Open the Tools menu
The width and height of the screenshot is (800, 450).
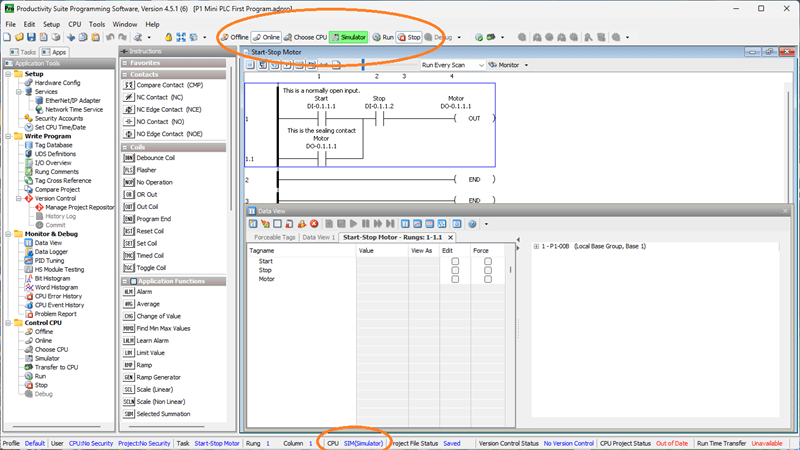pos(97,24)
